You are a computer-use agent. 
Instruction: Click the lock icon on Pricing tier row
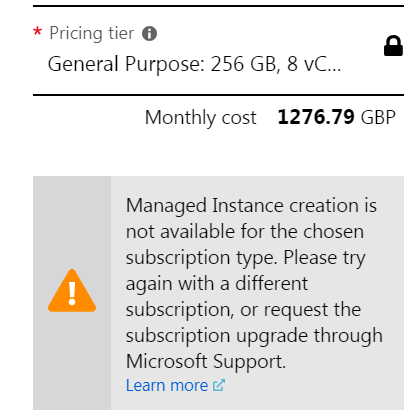pos(393,46)
